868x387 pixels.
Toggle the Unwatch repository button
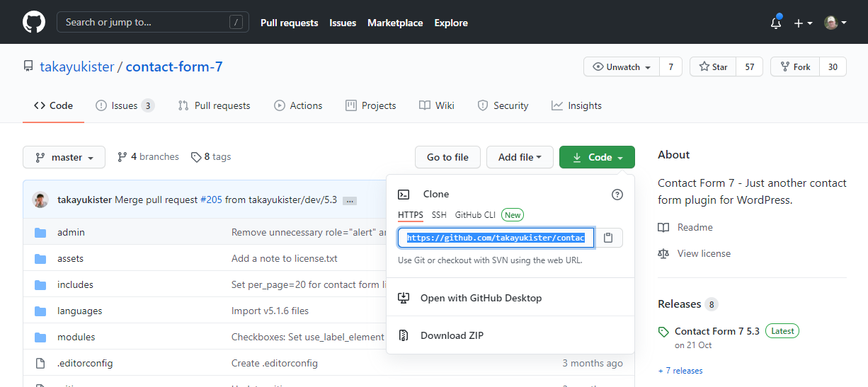(622, 67)
